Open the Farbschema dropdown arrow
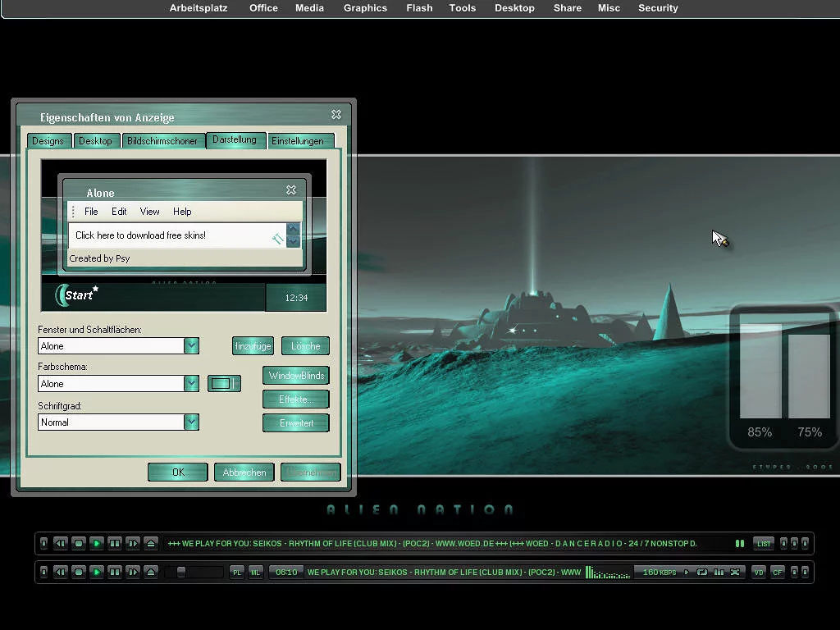The width and height of the screenshot is (840, 630). (191, 383)
